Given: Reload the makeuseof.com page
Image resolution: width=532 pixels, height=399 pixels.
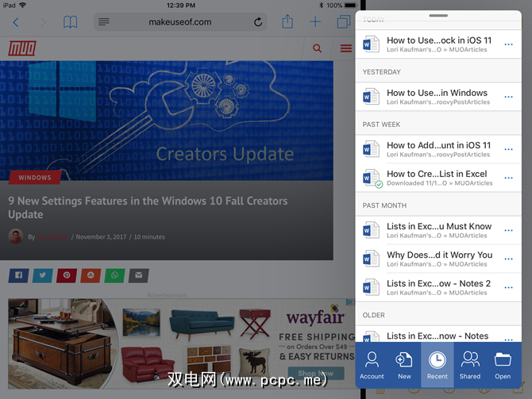Looking at the screenshot, I should [x=258, y=22].
